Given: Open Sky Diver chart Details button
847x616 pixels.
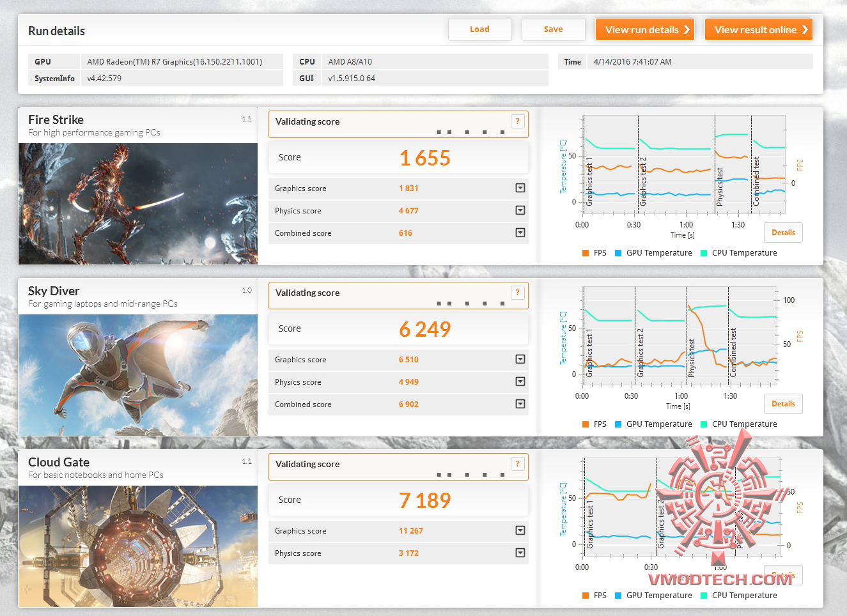Looking at the screenshot, I should (x=783, y=404).
